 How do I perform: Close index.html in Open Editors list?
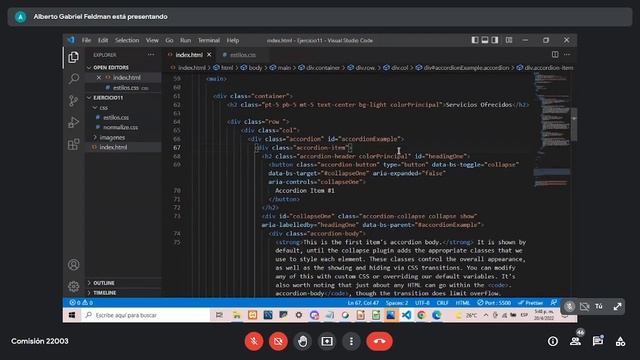click(x=98, y=77)
